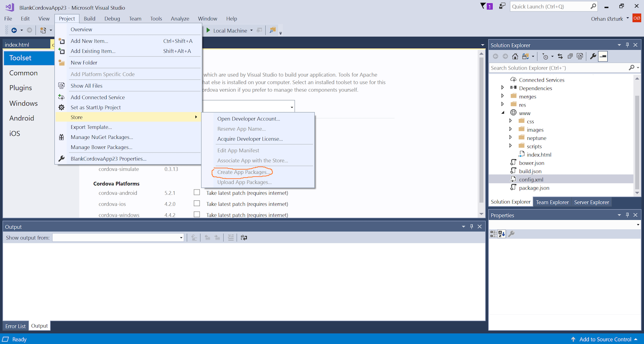Click the Alphabetical sort icon in Properties
Viewport: 644px width, 344px height.
tap(502, 234)
